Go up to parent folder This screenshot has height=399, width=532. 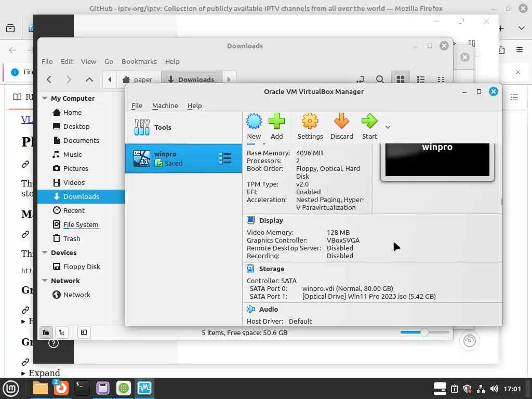89,79
